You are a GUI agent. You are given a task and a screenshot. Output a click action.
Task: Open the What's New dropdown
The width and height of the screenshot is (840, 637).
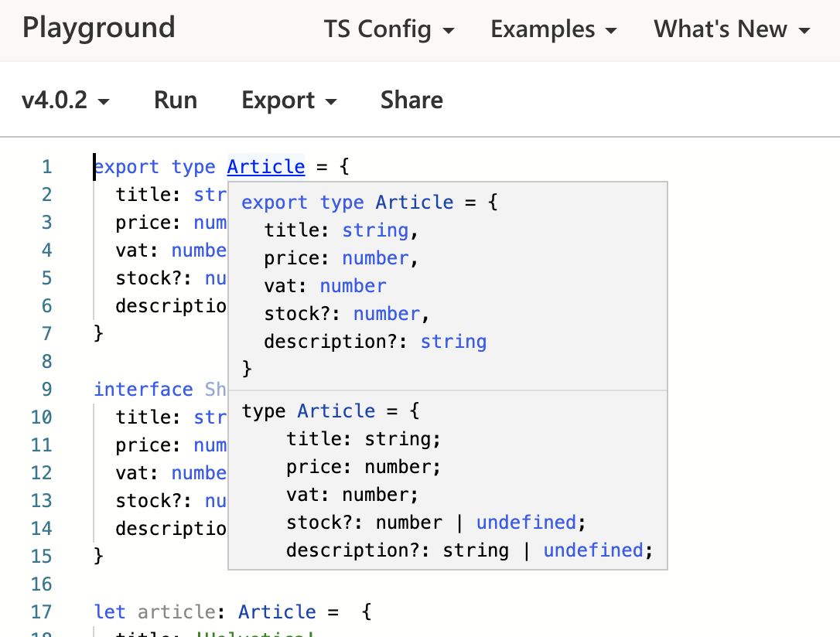click(x=730, y=29)
